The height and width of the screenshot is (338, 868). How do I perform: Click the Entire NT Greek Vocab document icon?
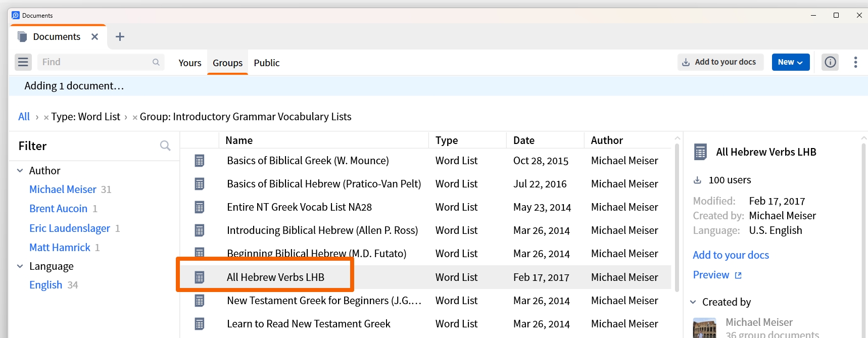click(200, 207)
